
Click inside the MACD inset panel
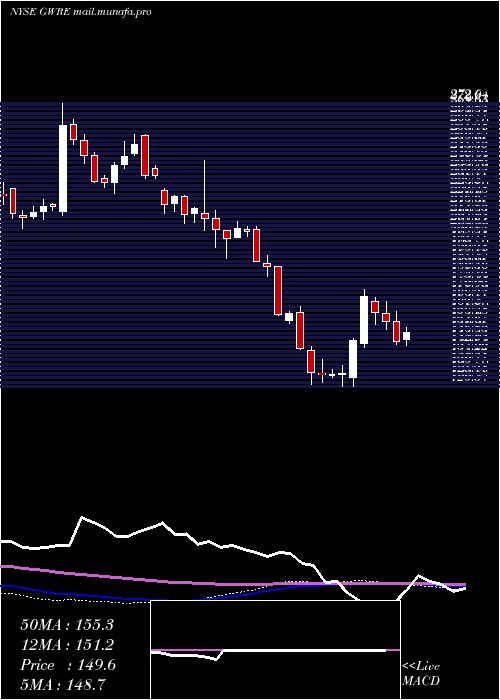click(x=275, y=650)
